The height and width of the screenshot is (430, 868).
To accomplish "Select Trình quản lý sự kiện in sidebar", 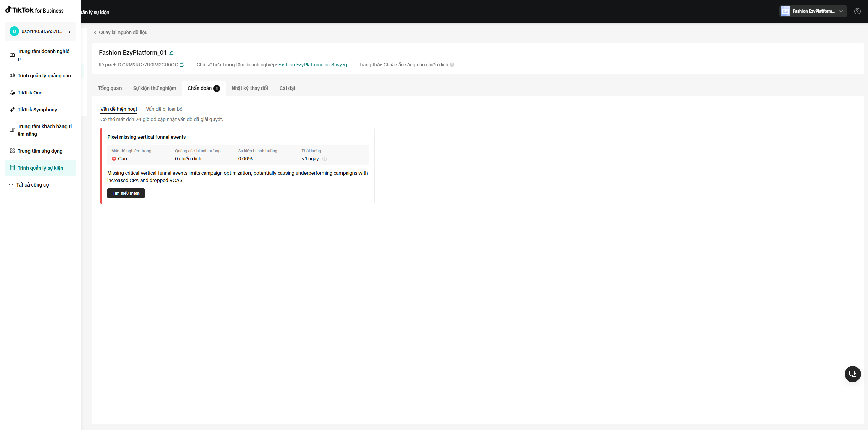I will [x=41, y=168].
